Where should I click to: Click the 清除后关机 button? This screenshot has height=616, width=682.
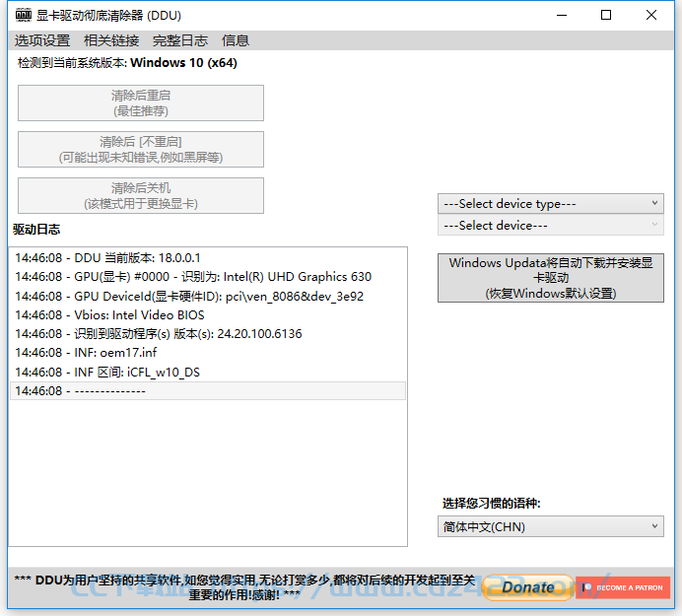click(x=141, y=195)
